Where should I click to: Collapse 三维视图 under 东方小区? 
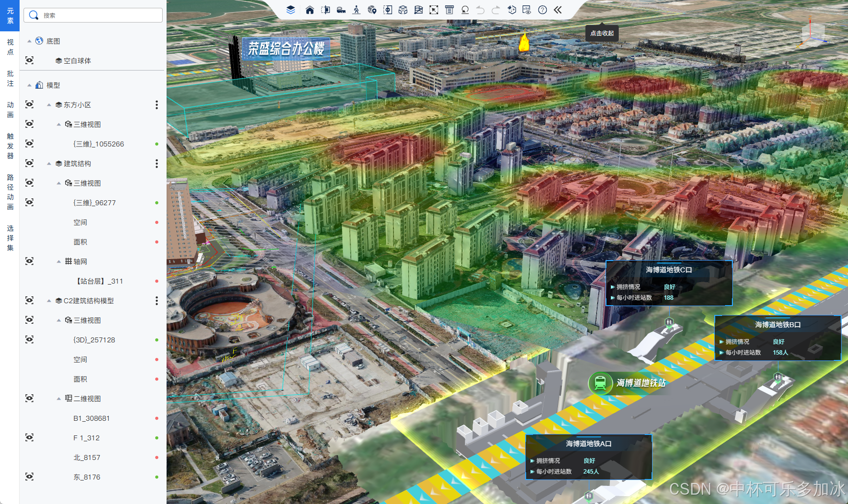click(x=59, y=124)
